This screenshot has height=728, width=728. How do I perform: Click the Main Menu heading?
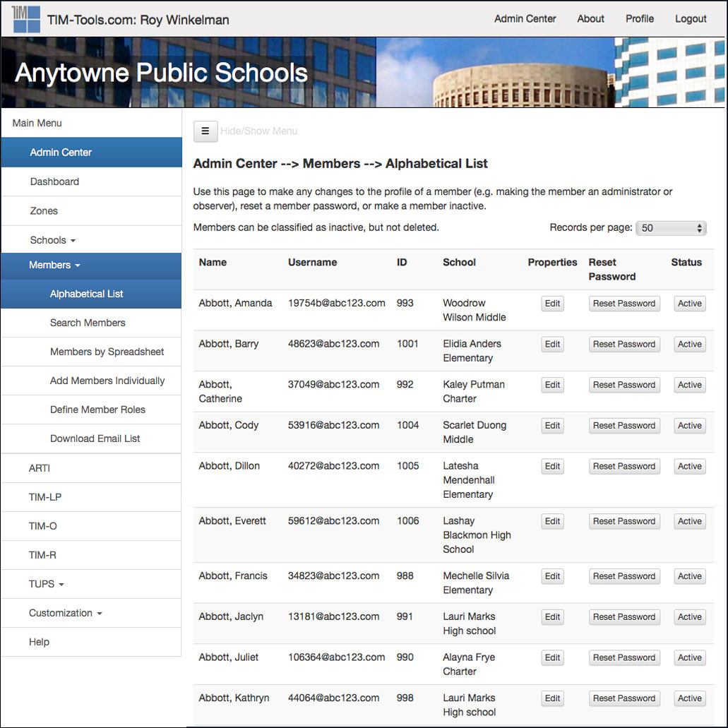click(37, 123)
